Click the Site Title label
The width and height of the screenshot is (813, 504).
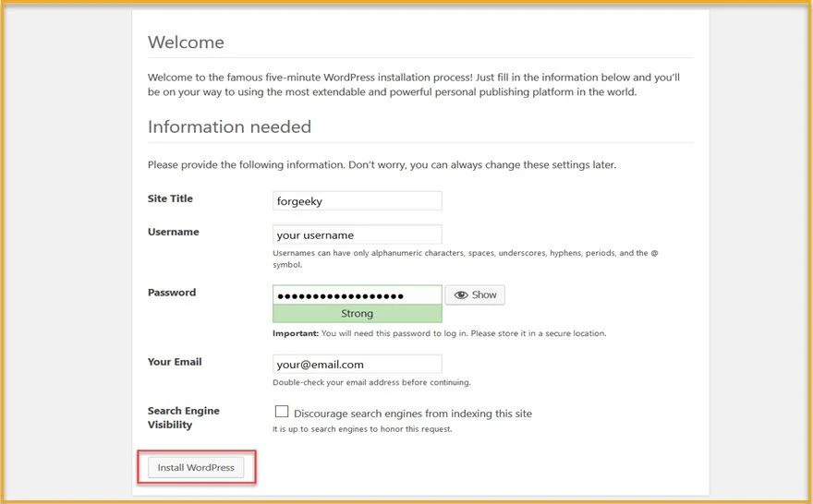pos(170,198)
